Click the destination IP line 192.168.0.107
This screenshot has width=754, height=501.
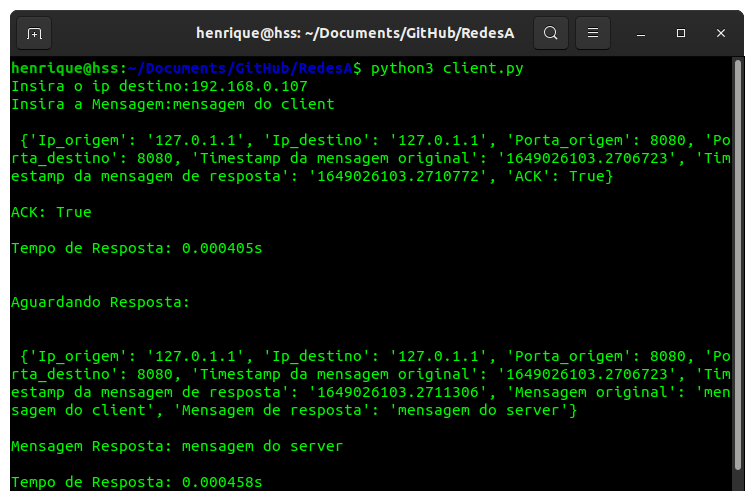[159, 87]
